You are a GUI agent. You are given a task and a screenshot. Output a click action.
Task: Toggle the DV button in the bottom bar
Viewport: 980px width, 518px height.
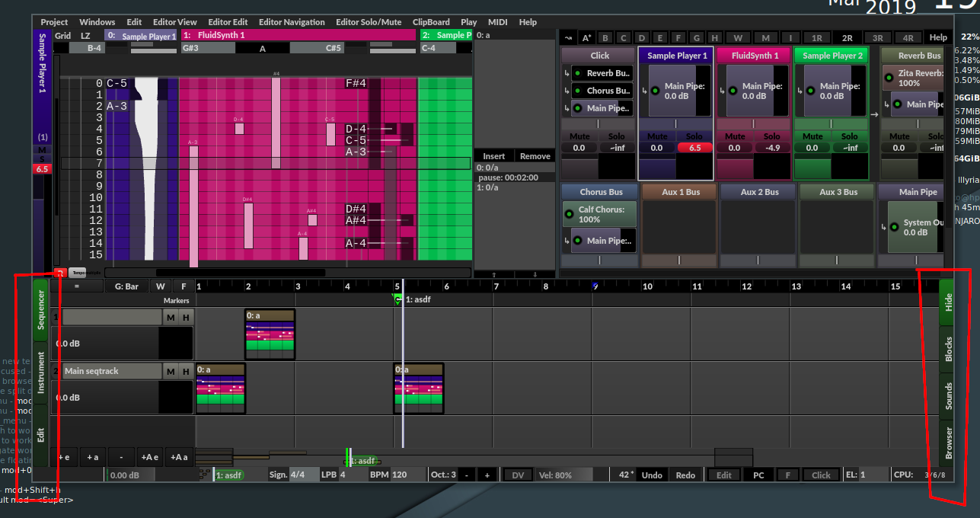518,475
